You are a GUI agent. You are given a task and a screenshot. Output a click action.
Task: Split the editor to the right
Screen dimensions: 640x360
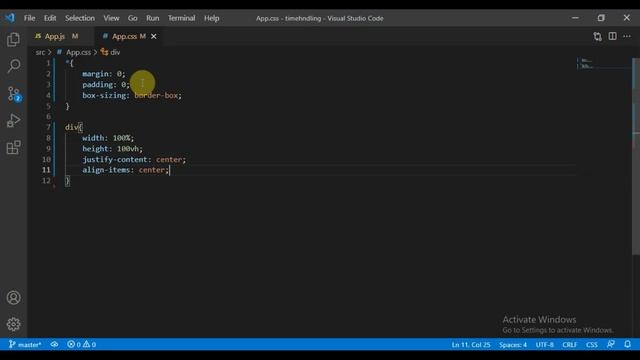click(613, 36)
